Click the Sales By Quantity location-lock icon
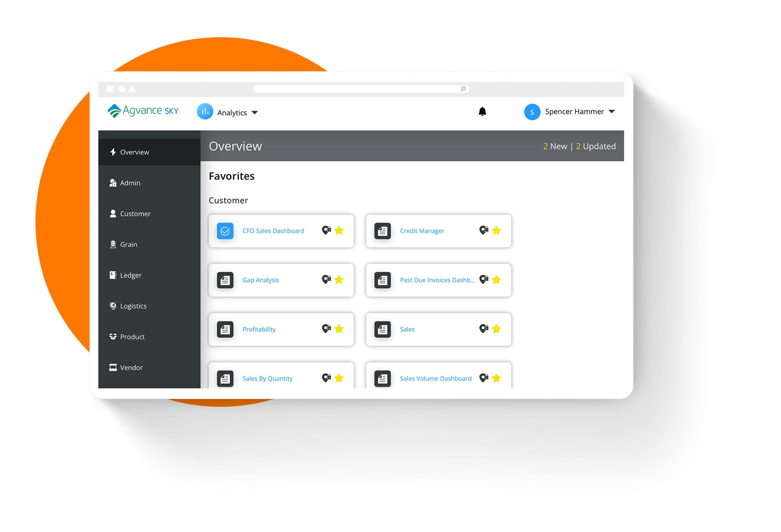 pos(326,378)
